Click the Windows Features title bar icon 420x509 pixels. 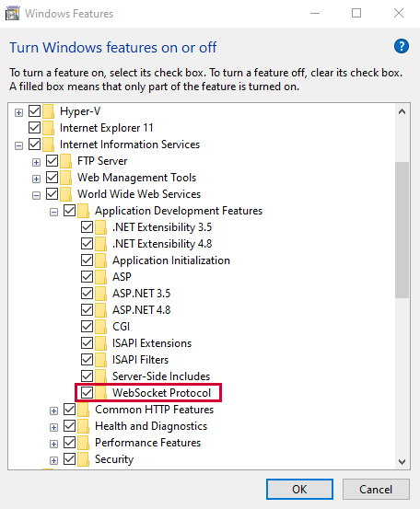click(12, 14)
